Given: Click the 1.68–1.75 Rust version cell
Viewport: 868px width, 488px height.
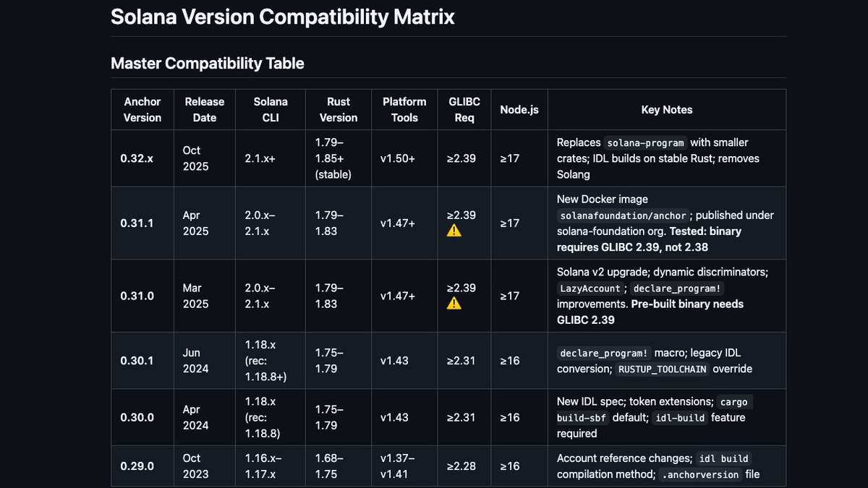Looking at the screenshot, I should click(339, 466).
